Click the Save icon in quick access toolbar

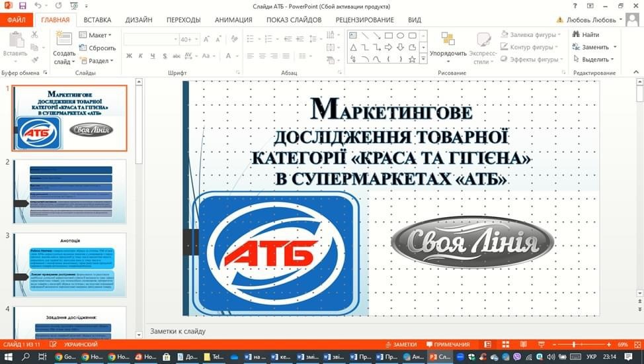pyautogui.click(x=22, y=6)
